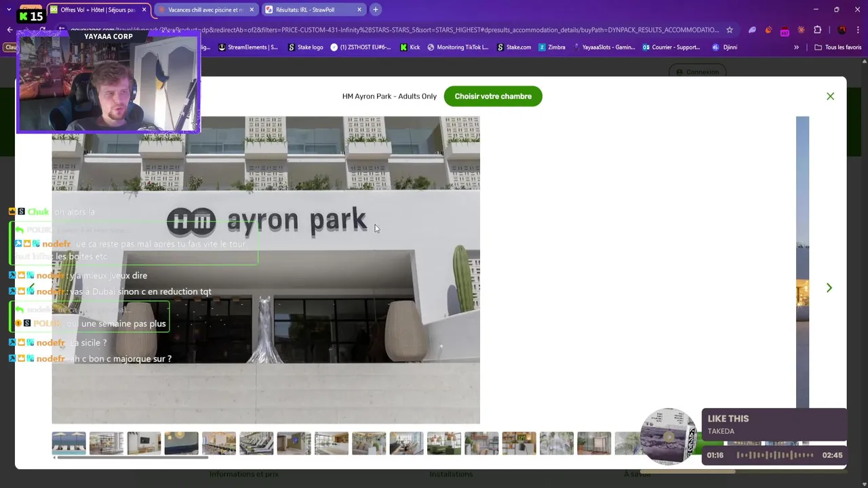
Task: Click the LIKE THIS song title overlay
Action: pos(728,419)
